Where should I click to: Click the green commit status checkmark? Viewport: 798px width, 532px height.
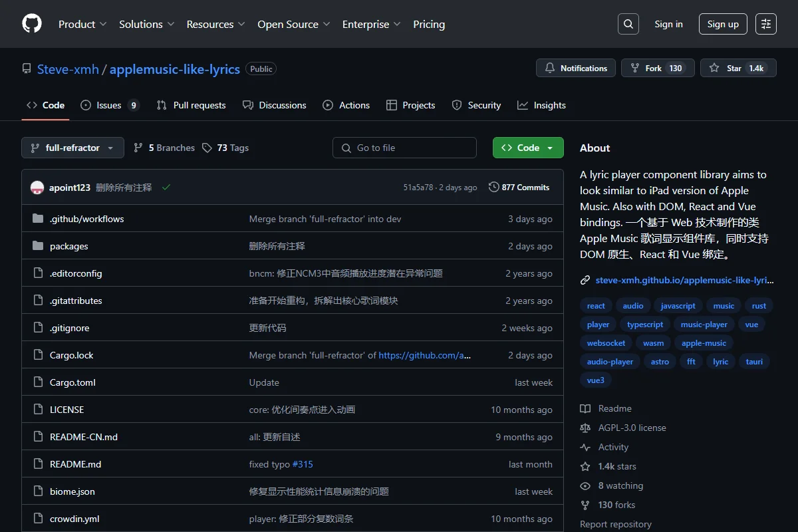[x=166, y=188]
